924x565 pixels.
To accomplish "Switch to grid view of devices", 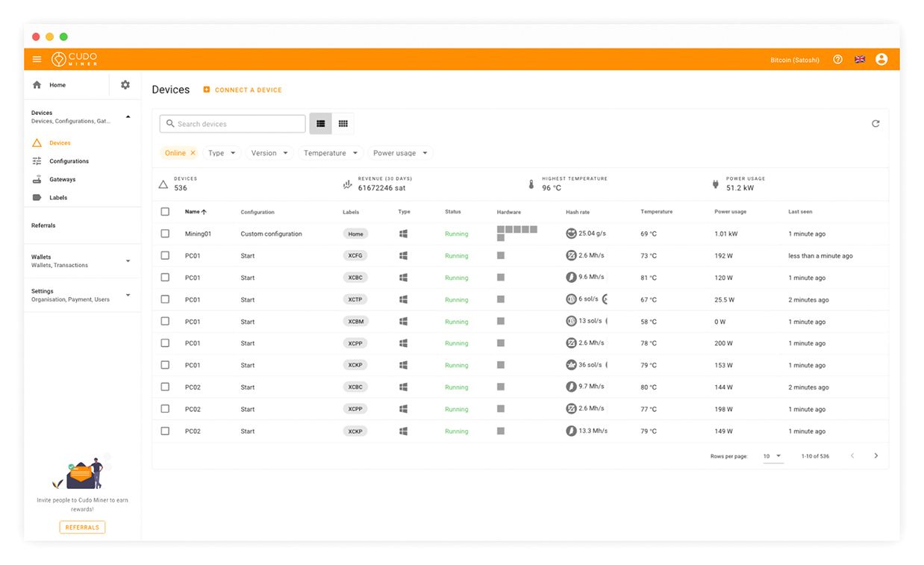I will point(343,123).
